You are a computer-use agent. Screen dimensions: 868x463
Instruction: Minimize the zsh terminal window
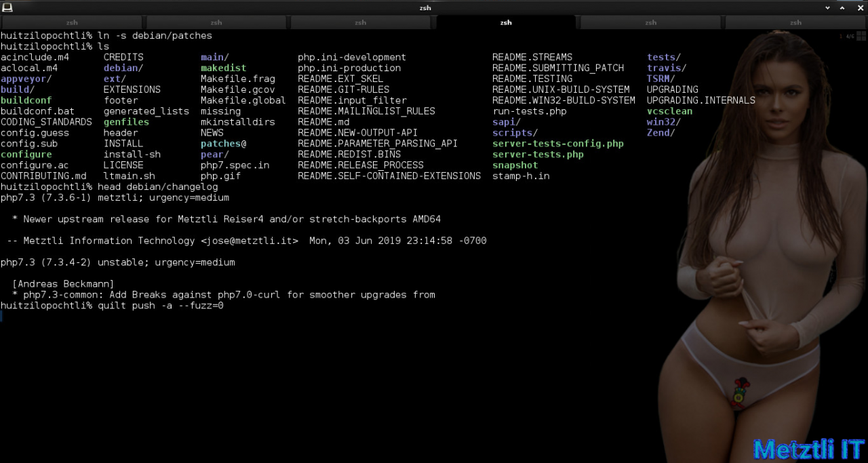click(827, 7)
